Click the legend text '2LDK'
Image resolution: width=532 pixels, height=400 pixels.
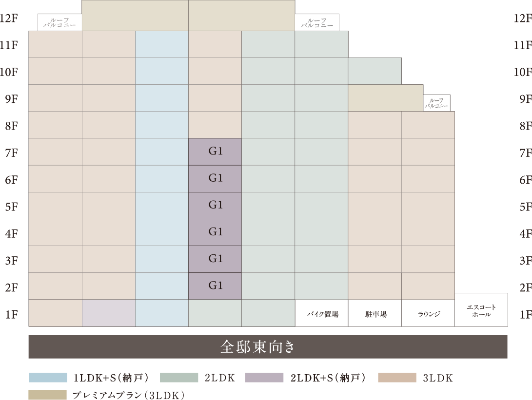click(x=220, y=378)
